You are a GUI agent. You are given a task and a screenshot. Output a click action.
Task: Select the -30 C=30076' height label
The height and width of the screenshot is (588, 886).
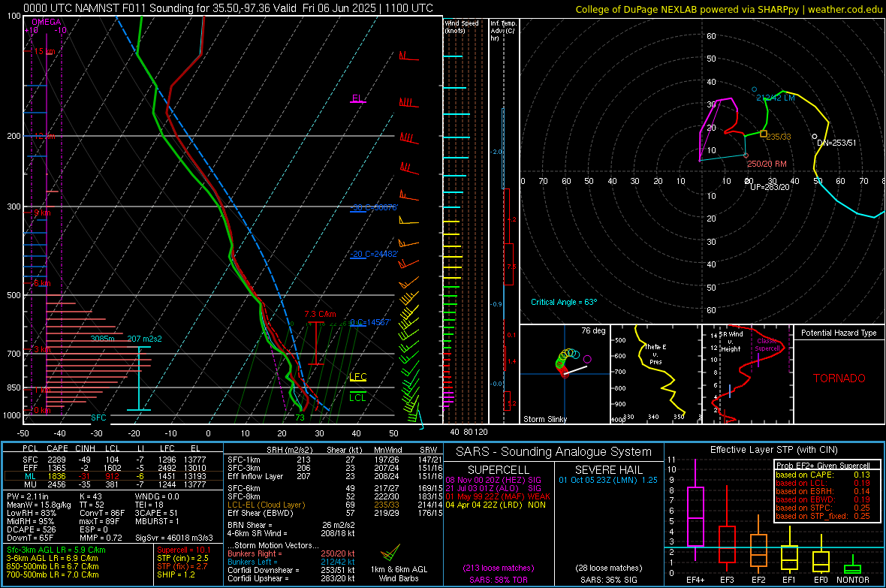[374, 207]
